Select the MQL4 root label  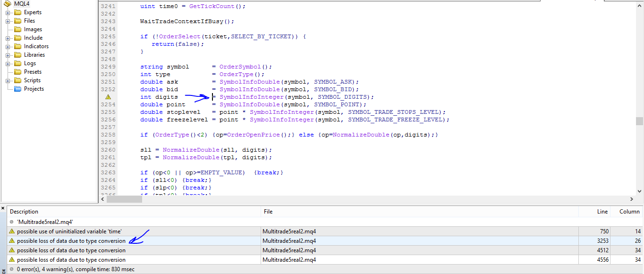point(22,4)
